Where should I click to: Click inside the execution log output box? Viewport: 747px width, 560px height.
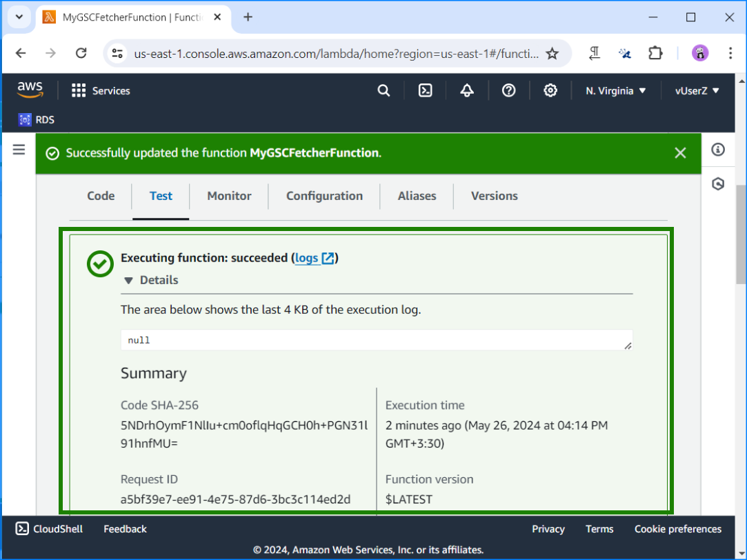click(376, 339)
